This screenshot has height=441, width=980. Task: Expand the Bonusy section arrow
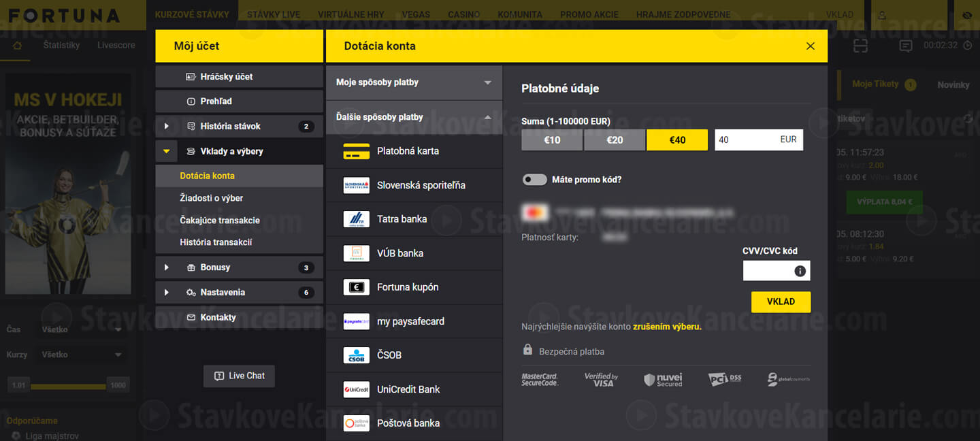[x=166, y=267]
